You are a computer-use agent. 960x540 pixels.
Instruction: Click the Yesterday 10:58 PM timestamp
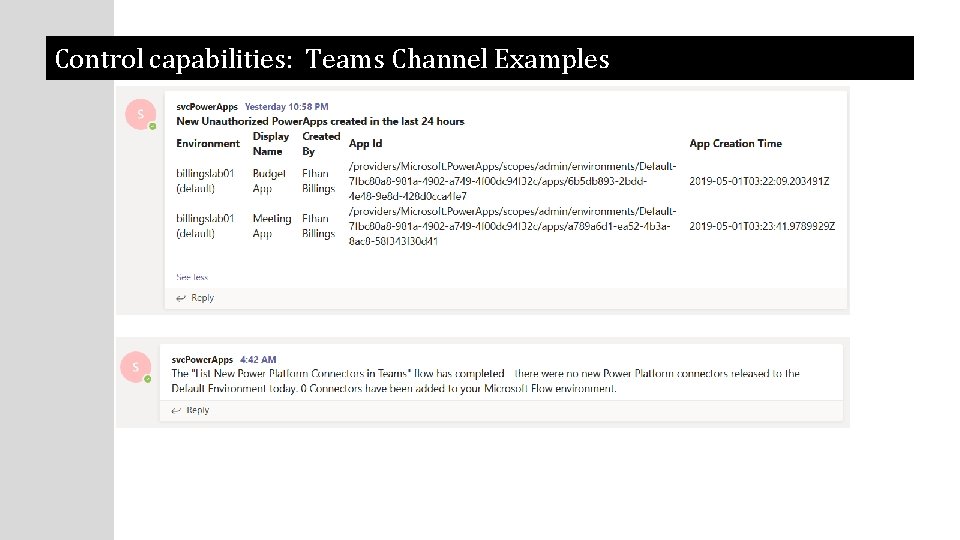tap(287, 107)
